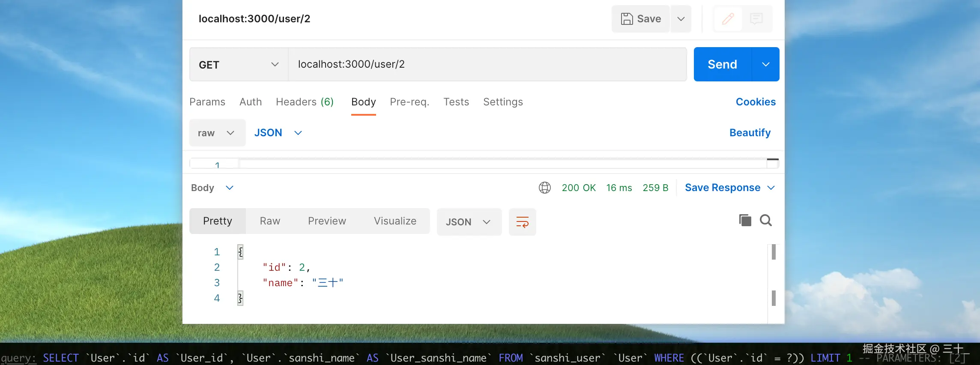Click the request URL input field

click(487, 64)
